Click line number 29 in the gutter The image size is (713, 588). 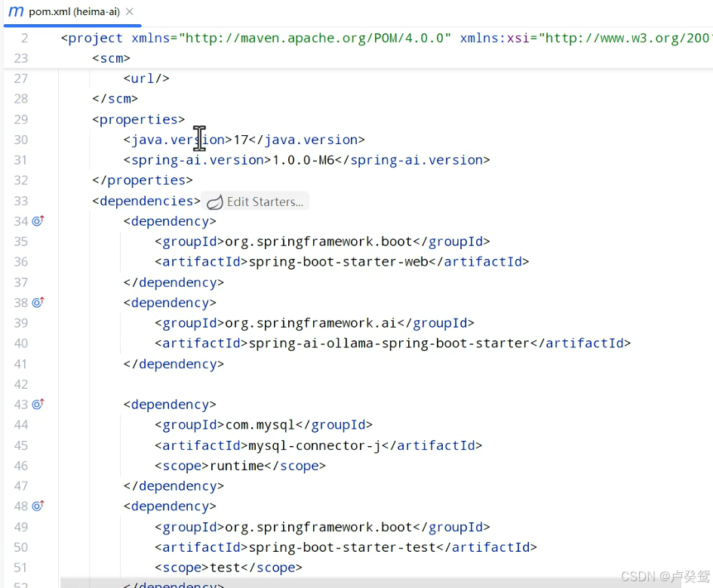point(21,119)
